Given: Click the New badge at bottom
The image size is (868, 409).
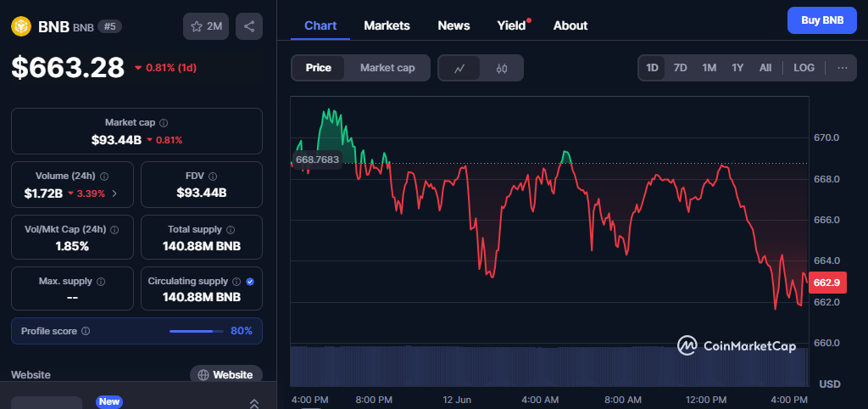Looking at the screenshot, I should point(109,401).
